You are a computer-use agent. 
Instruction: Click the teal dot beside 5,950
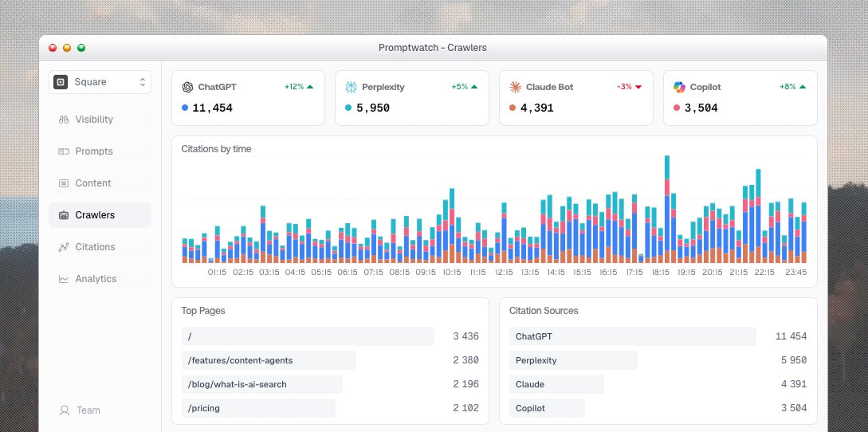(349, 108)
